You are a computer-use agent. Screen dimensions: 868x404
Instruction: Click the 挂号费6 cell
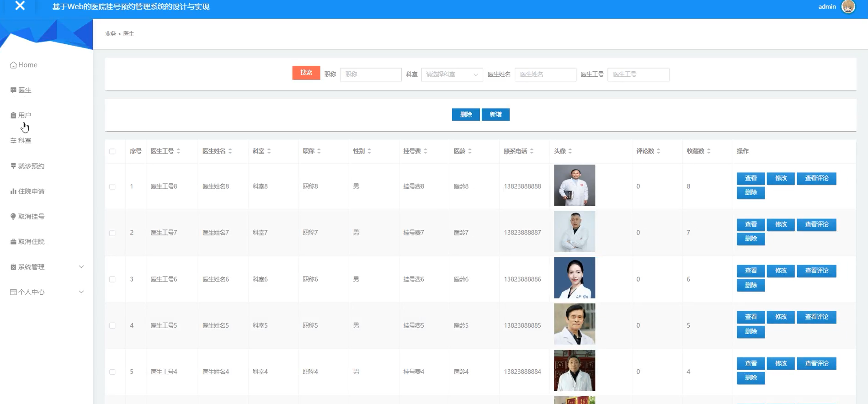(x=414, y=279)
